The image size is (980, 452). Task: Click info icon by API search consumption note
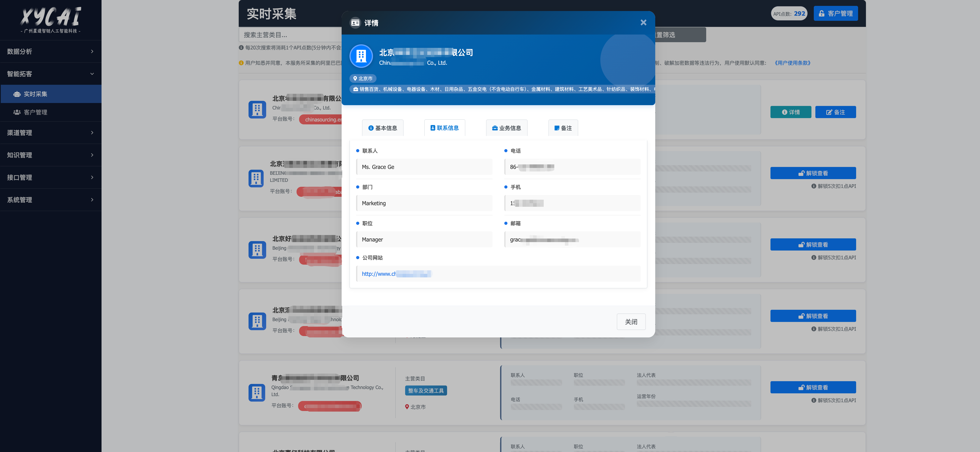[241, 48]
